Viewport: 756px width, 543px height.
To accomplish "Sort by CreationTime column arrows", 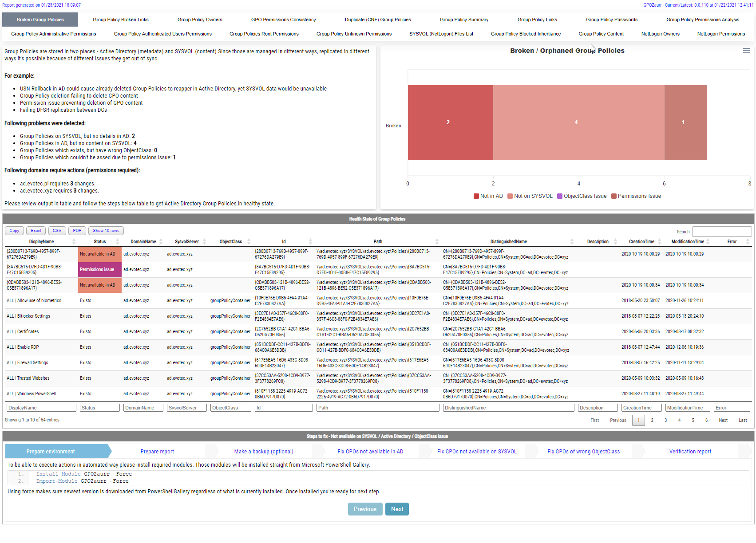I will (x=659, y=242).
